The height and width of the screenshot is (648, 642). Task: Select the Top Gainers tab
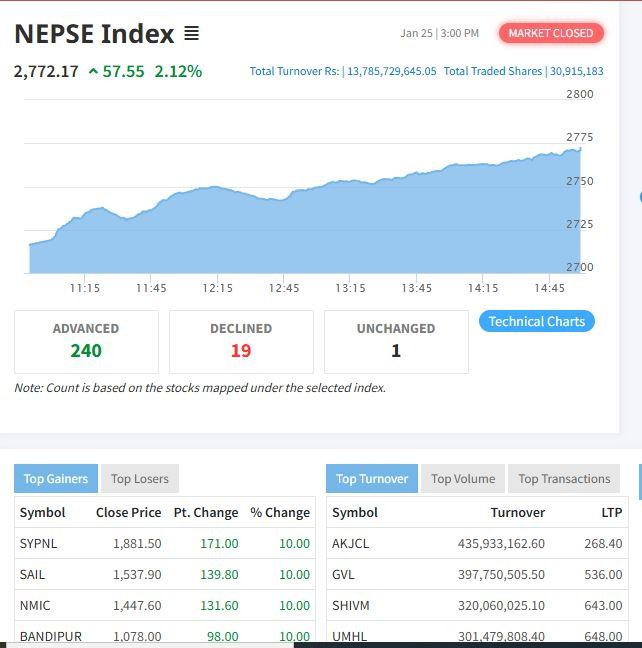click(x=56, y=479)
